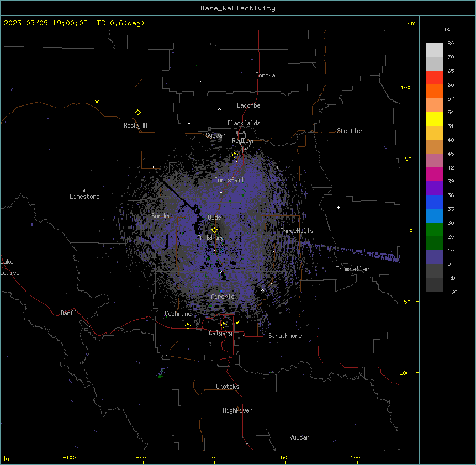Image resolution: width=476 pixels, height=465 pixels.
Task: Select the Innisfail label
Action: coord(229,180)
